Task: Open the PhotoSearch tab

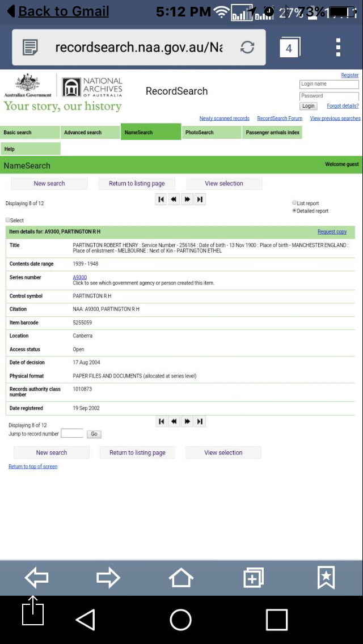Action: 212,133
